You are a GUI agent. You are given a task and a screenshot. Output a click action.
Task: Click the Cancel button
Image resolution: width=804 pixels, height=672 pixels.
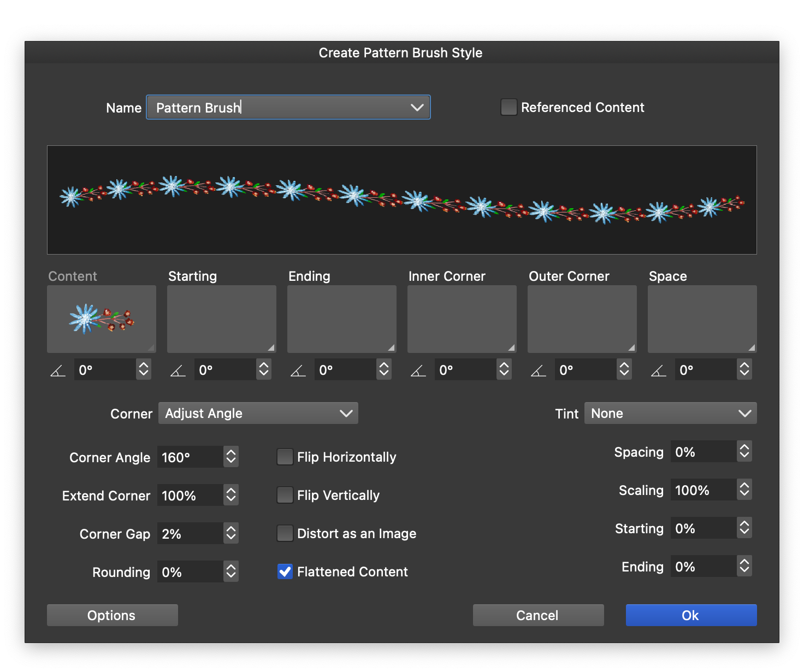[538, 615]
